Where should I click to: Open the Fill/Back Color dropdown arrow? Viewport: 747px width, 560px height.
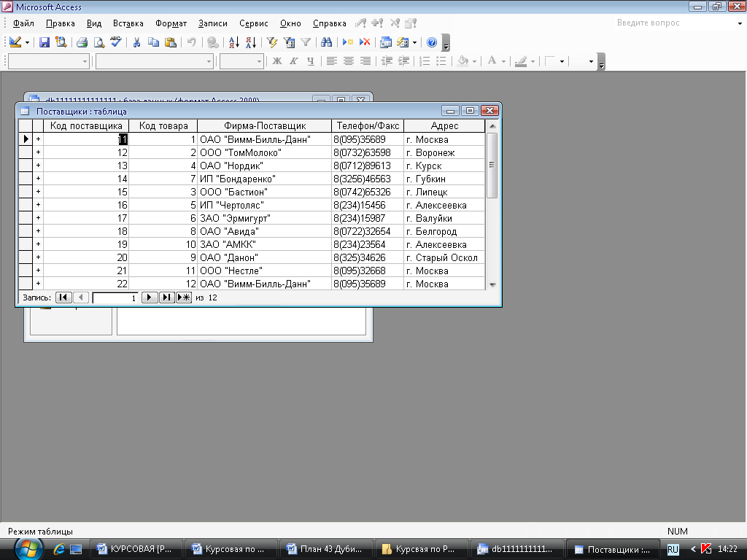474,61
